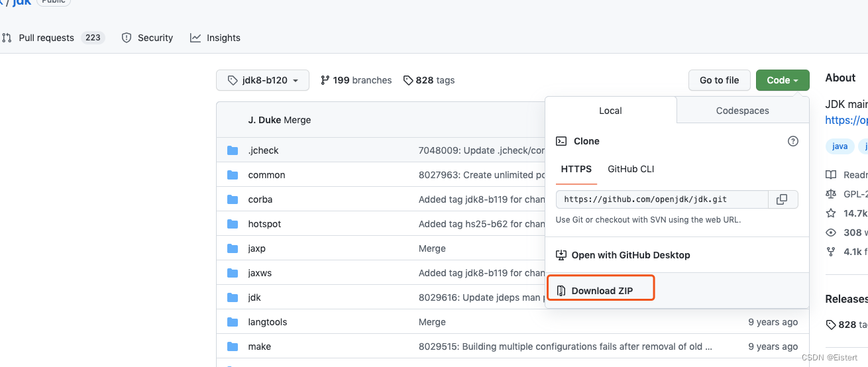
Task: Open the make folder
Action: [x=259, y=346]
